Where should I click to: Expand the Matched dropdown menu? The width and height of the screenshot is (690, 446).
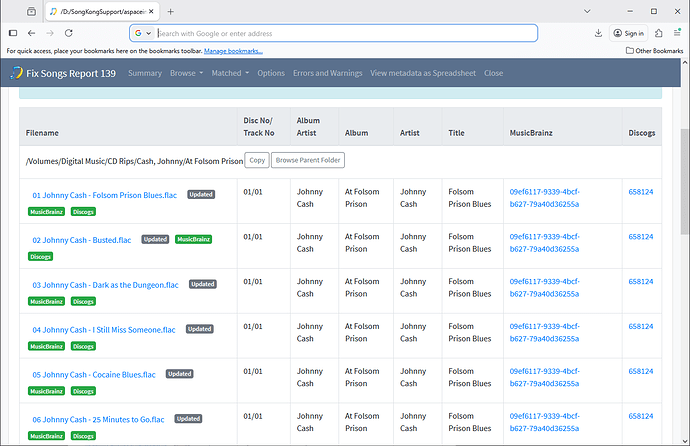[x=230, y=73]
